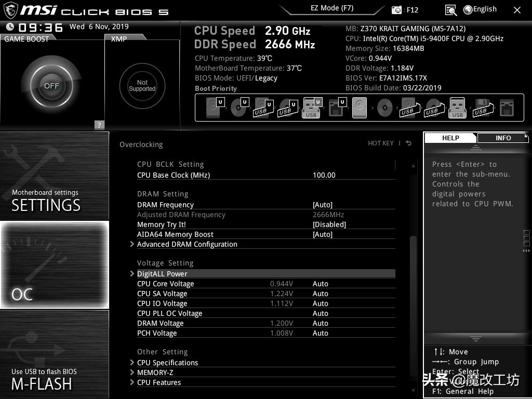This screenshot has height=399, width=532.
Task: Open the Memory Try It! [Disabled] dropdown
Action: [329, 224]
